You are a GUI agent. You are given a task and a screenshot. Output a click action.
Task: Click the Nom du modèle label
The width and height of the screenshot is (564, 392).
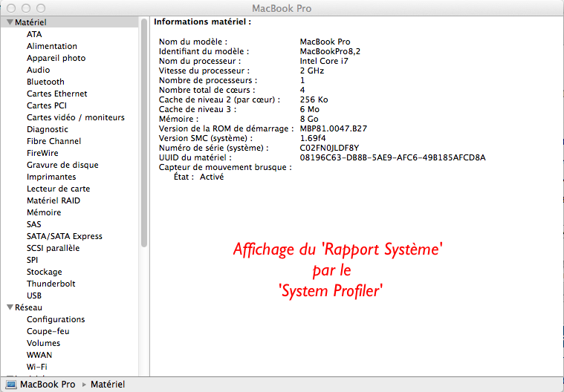coord(193,42)
